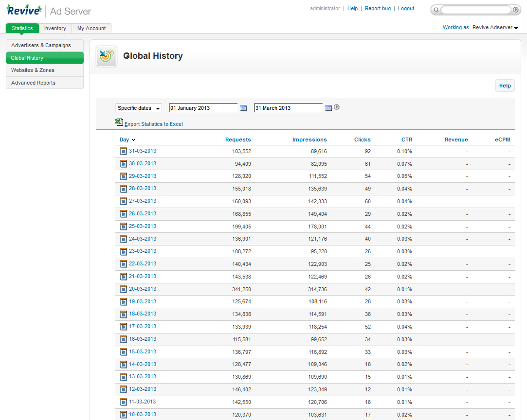Viewport: 527px width, 420px height.
Task: Open statistics for 20-03-2013
Action: coord(142,289)
